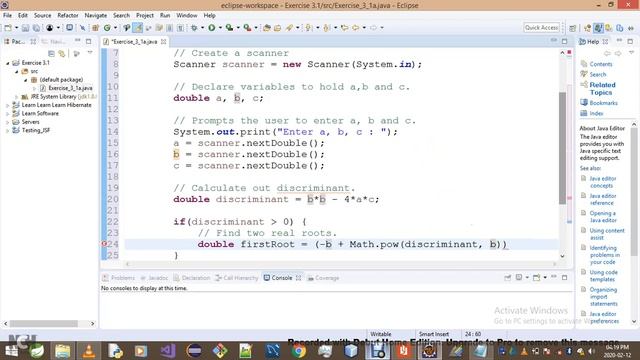Click the Last Edit Location toolbar icon

[x=344, y=28]
